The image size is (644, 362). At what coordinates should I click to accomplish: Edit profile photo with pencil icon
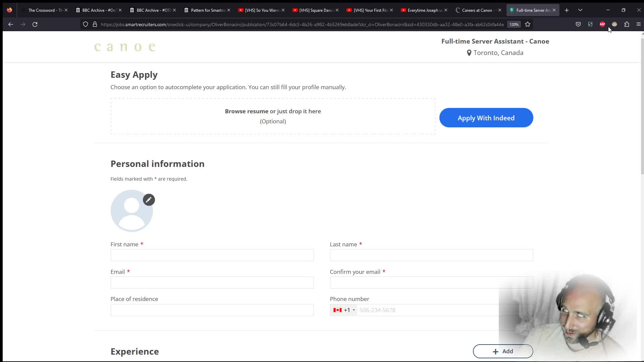149,200
